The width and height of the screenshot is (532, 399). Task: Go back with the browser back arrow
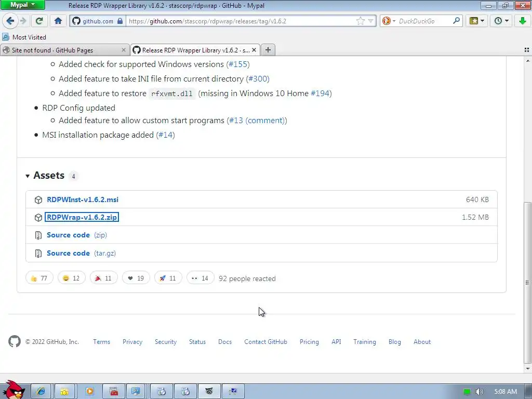pos(10,21)
